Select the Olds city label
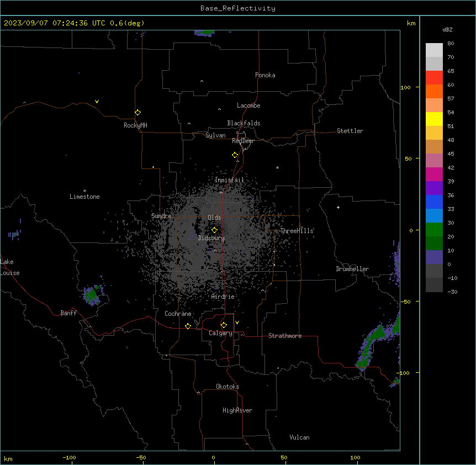The image size is (476, 465). point(214,218)
